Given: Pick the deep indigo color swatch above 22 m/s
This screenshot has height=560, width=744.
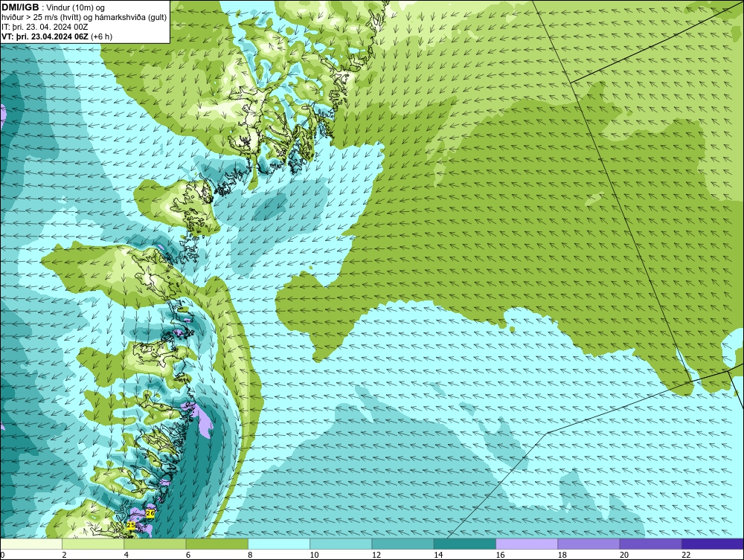Looking at the screenshot, I should pyautogui.click(x=713, y=544).
